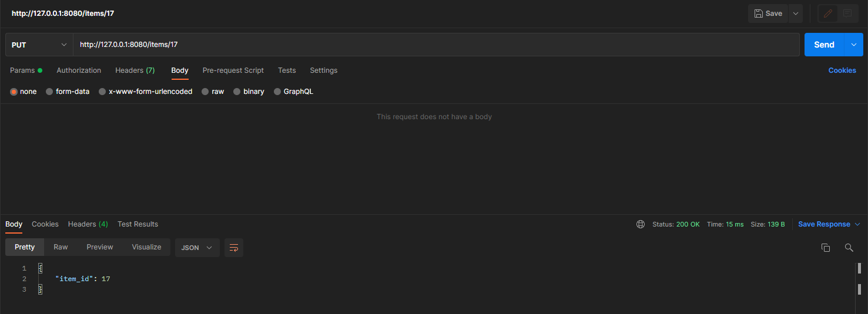Switch to the Authorization tab
The height and width of the screenshot is (314, 868).
coord(79,70)
